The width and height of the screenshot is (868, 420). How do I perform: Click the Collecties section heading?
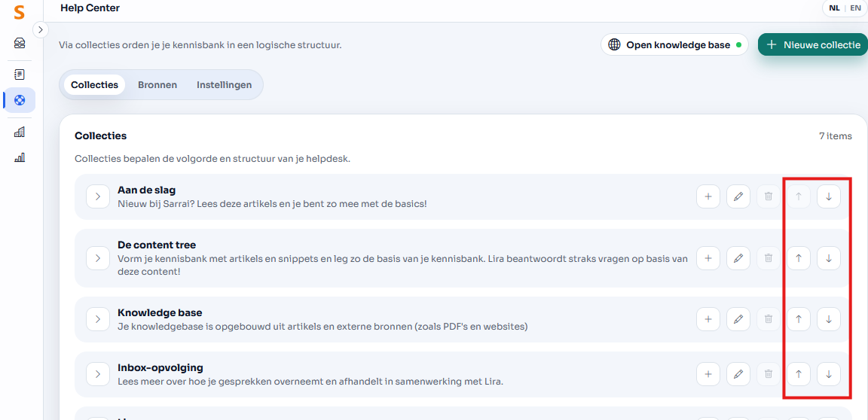(x=101, y=135)
